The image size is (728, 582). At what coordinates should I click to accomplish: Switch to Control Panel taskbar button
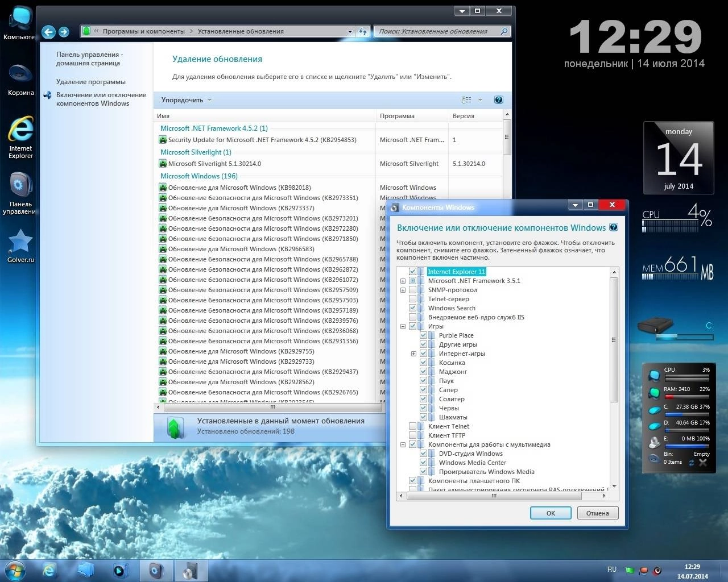pyautogui.click(x=155, y=571)
